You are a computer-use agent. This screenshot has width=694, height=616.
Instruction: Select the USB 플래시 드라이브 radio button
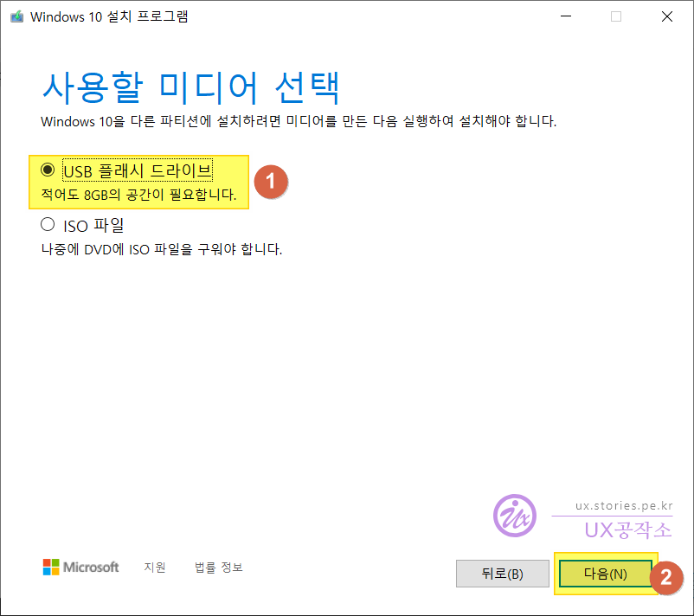[48, 170]
